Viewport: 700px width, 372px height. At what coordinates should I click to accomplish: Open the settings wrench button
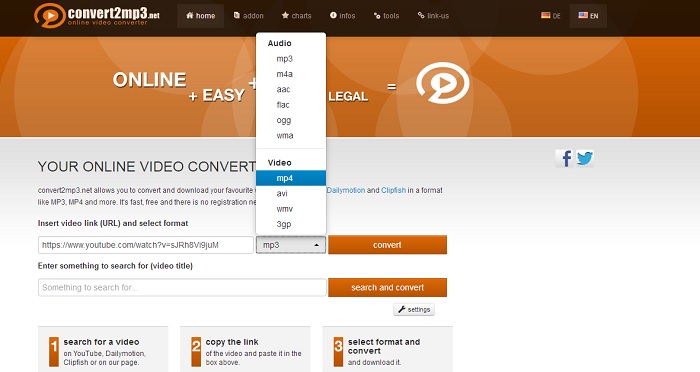point(414,309)
